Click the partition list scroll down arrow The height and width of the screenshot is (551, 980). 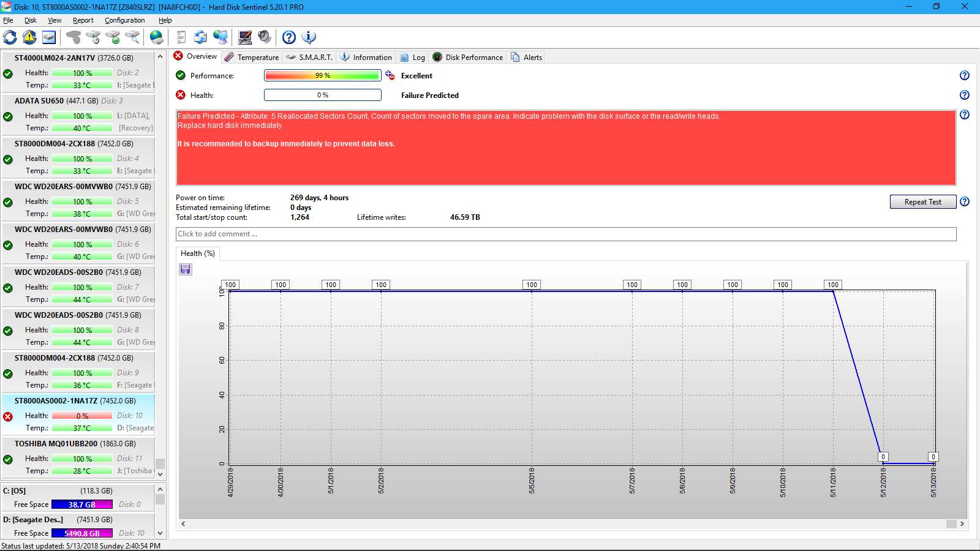pos(160,533)
